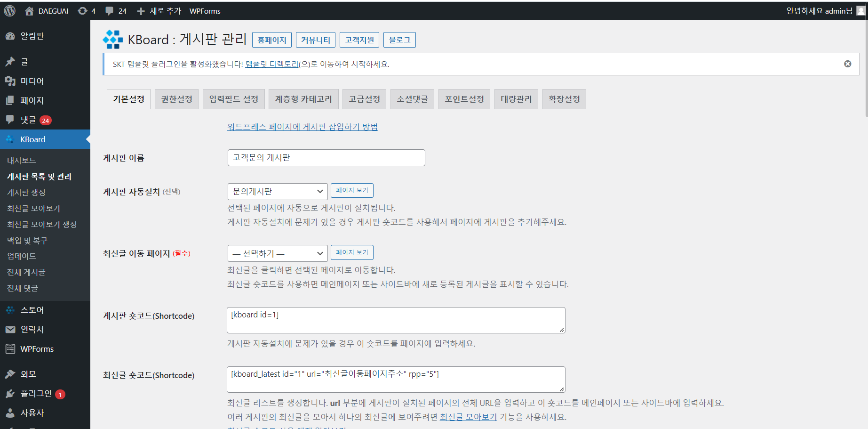
Task: Open DAEGUAI site home icon
Action: [29, 11]
